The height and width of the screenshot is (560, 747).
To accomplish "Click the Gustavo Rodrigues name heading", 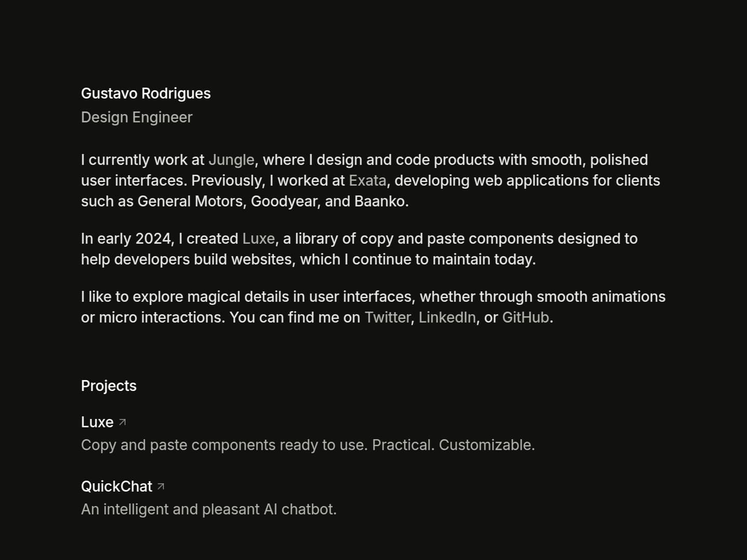I will pos(146,93).
